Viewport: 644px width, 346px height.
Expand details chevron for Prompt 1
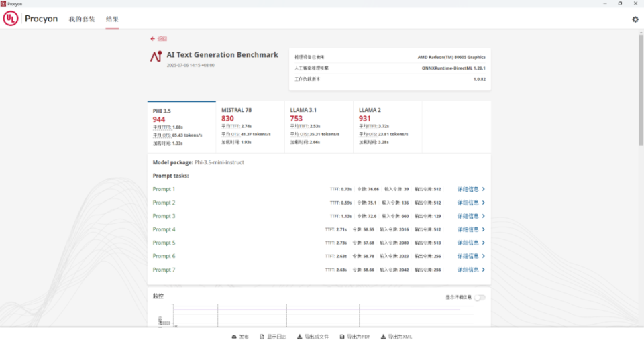click(x=484, y=189)
